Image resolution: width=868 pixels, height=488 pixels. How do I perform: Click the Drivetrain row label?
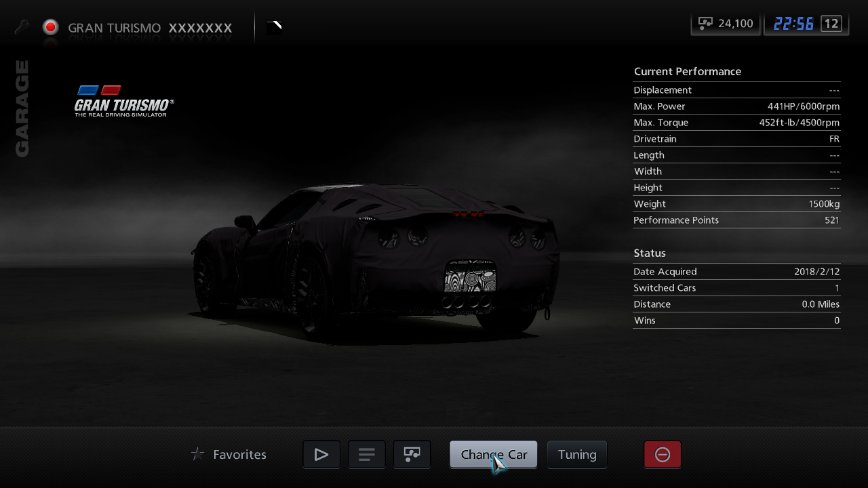(x=655, y=139)
